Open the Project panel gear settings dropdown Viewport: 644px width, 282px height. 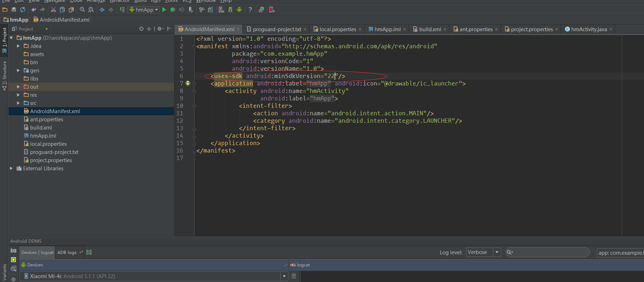[x=161, y=29]
